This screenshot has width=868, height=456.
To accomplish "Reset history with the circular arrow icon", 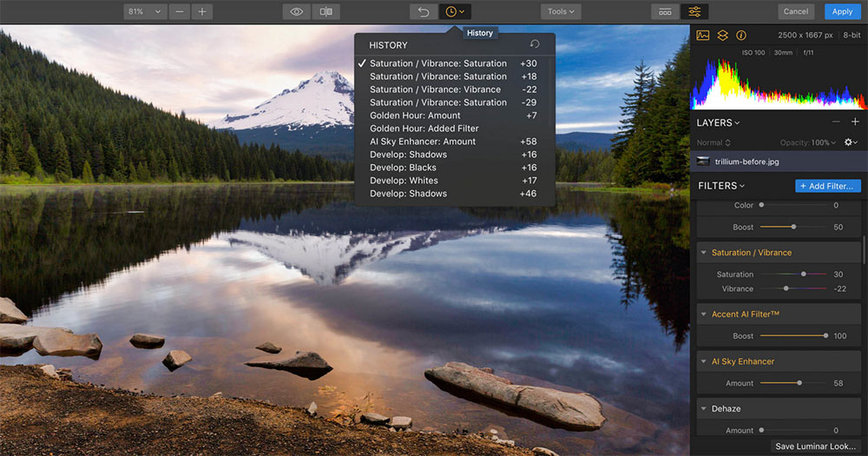I will point(535,44).
